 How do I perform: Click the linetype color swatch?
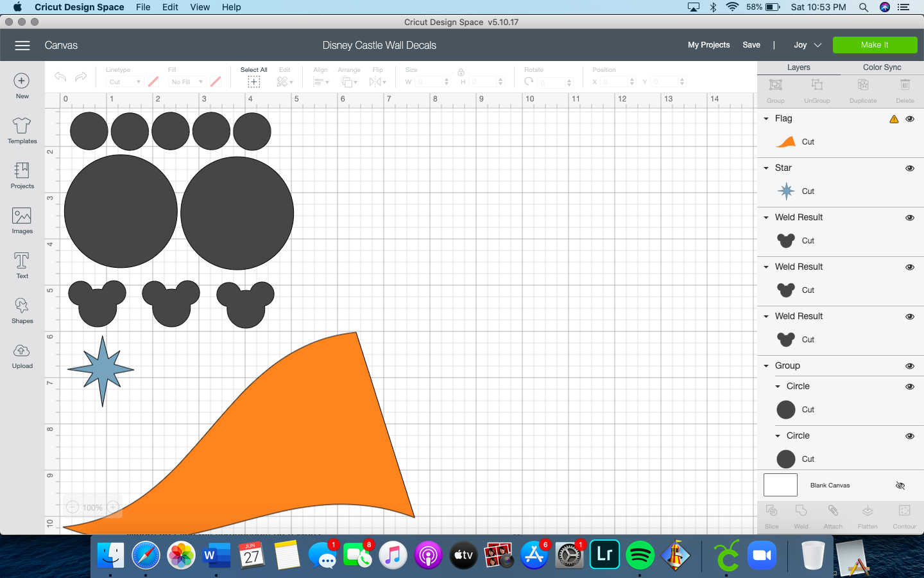tap(153, 82)
